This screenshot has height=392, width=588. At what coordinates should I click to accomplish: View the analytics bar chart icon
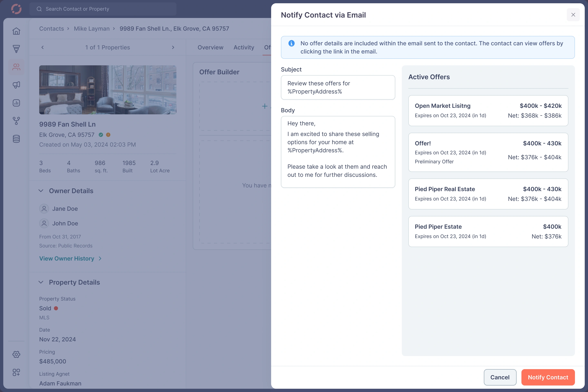click(16, 103)
